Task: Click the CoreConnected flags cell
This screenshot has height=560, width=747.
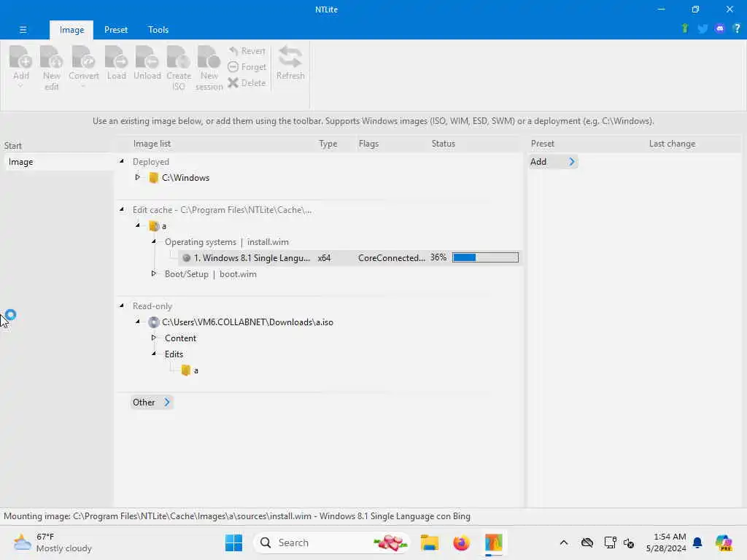Action: (x=391, y=258)
